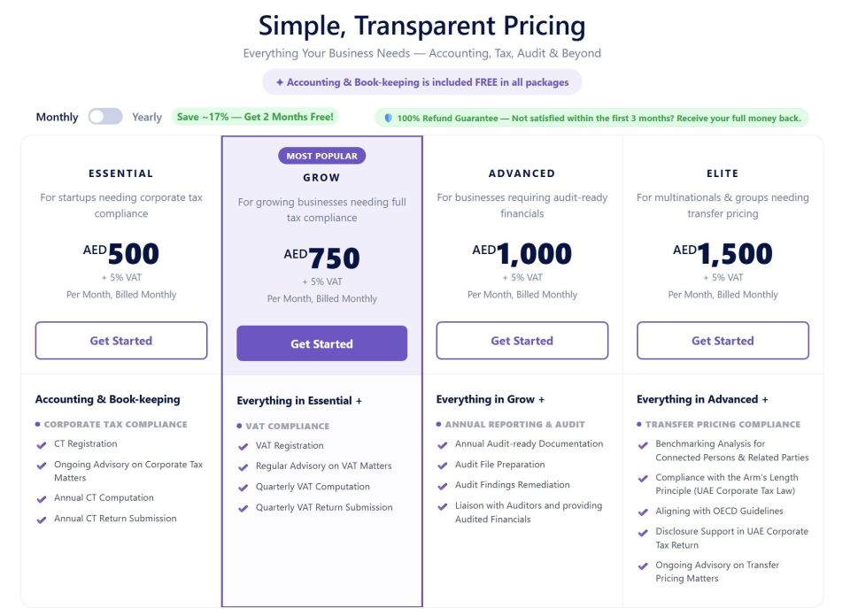850x616 pixels.
Task: Click checkmark icon beside VAT Registration
Action: coord(243,446)
